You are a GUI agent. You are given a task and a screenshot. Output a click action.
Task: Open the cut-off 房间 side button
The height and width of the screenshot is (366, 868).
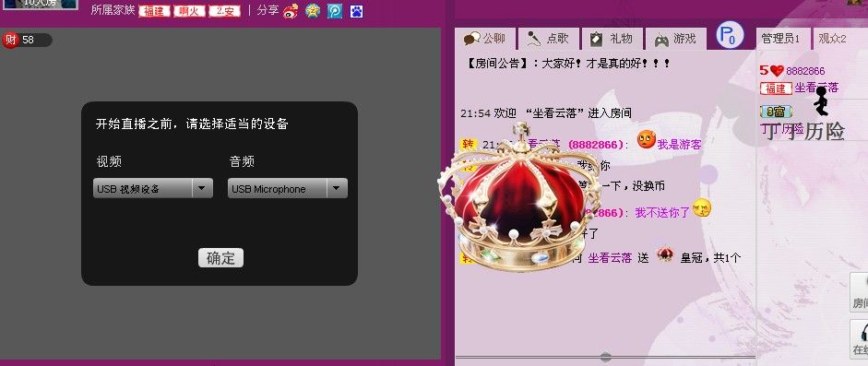point(859,292)
